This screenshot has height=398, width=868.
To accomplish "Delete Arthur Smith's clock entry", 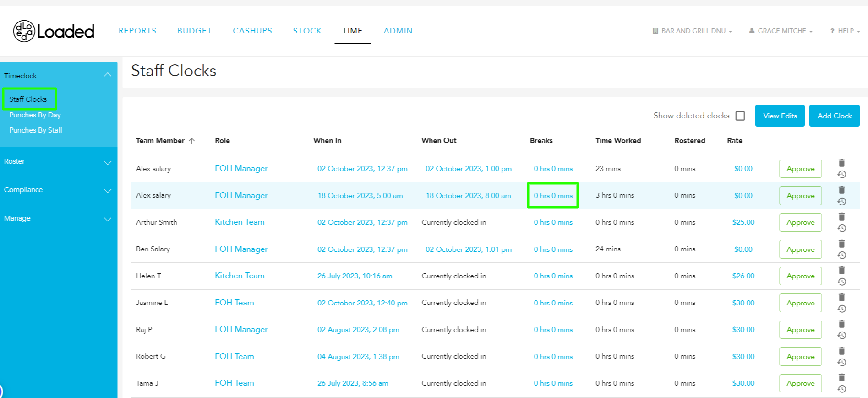I will (x=841, y=216).
